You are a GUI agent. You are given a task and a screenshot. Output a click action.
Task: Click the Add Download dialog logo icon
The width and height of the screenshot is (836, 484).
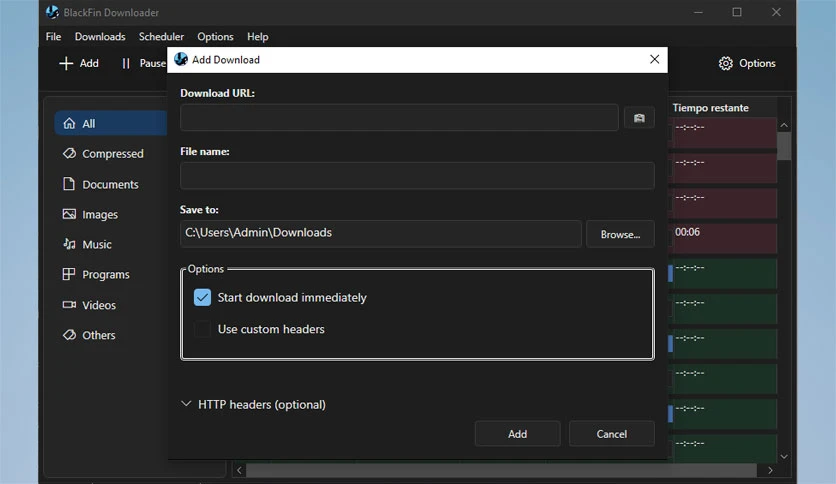(x=181, y=59)
